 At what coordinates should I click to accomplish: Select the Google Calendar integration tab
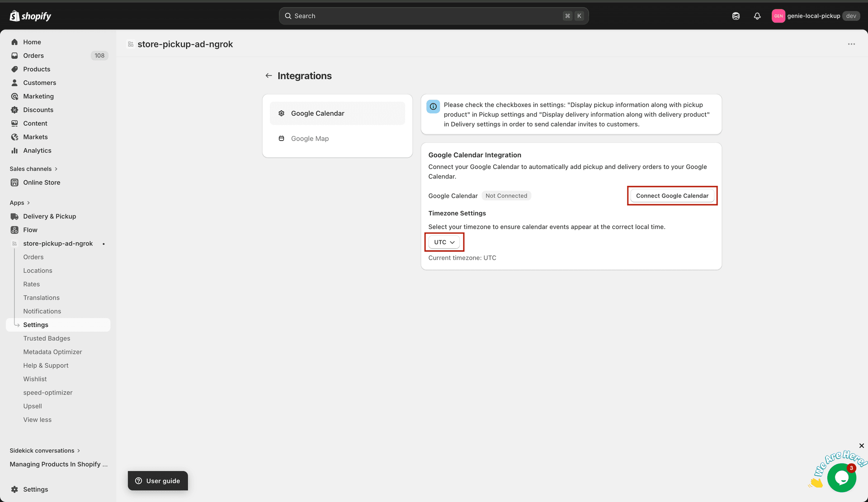[337, 113]
